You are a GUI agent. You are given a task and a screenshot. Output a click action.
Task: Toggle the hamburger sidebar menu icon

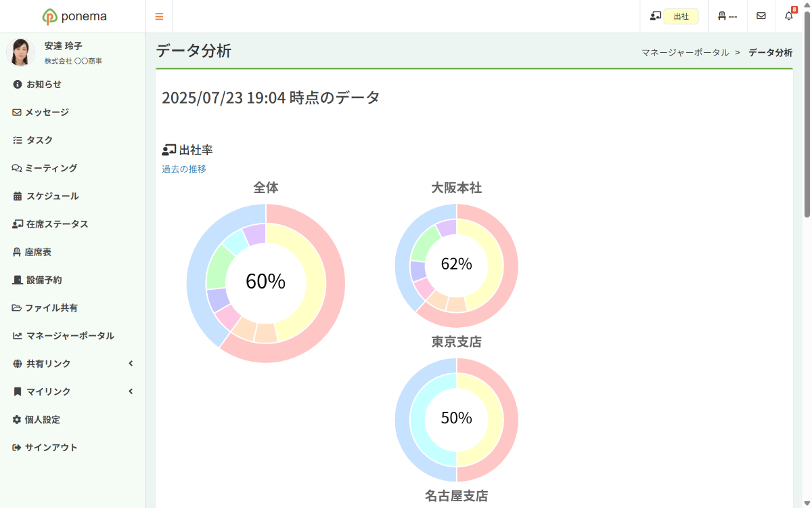click(159, 16)
